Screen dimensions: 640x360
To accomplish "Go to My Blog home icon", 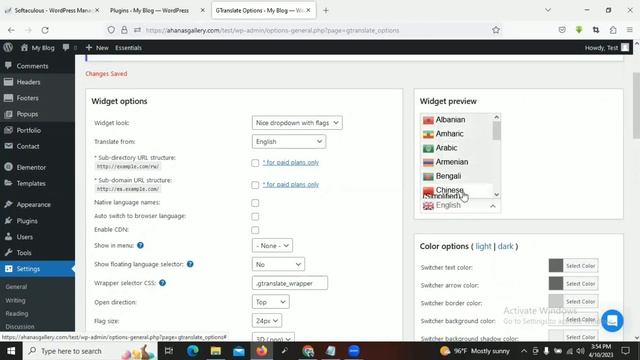I will (x=24, y=47).
